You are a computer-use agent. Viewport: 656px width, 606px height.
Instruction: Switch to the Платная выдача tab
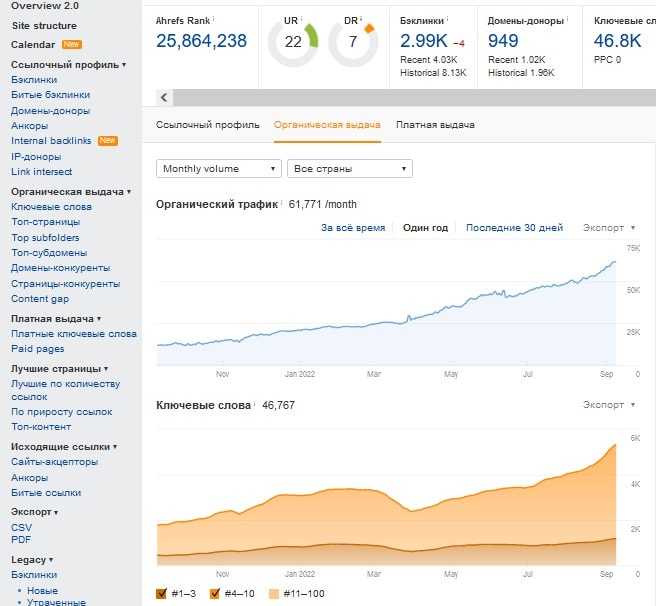(x=434, y=125)
